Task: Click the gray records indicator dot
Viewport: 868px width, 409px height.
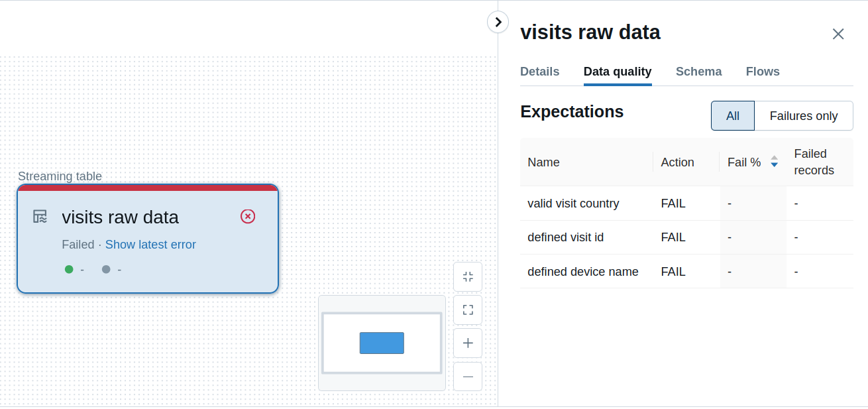Action: [x=106, y=269]
